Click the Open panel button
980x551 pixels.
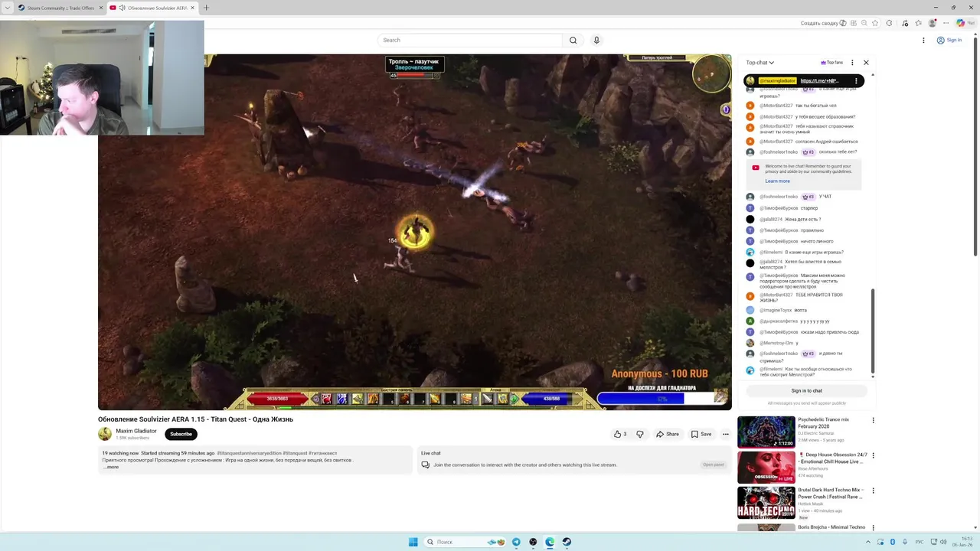click(713, 465)
